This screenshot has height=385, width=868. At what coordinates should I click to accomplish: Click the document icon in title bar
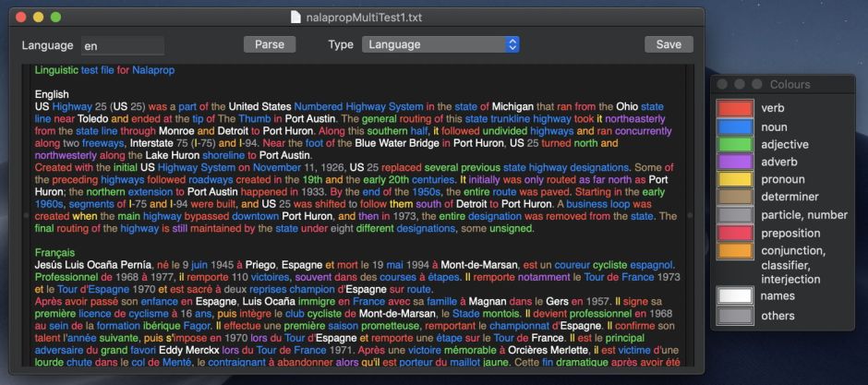(295, 17)
